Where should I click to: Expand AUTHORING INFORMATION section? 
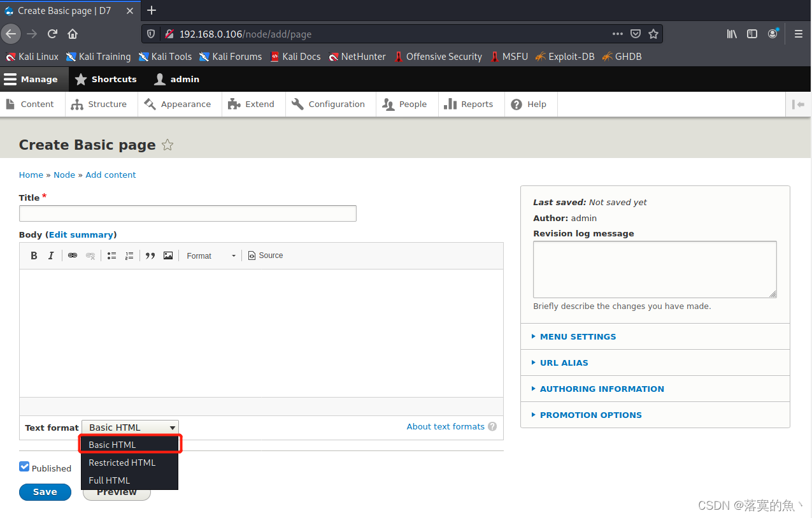[x=602, y=389]
